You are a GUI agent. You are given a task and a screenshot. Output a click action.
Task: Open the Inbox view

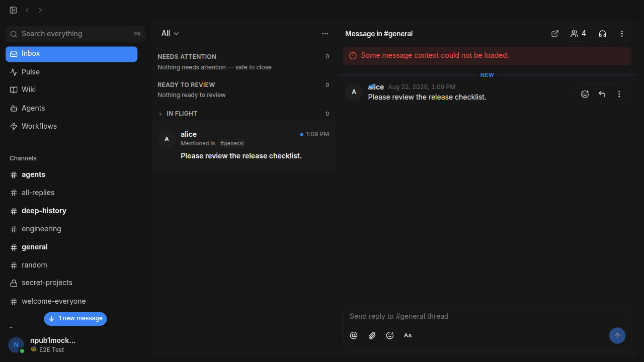[71, 54]
